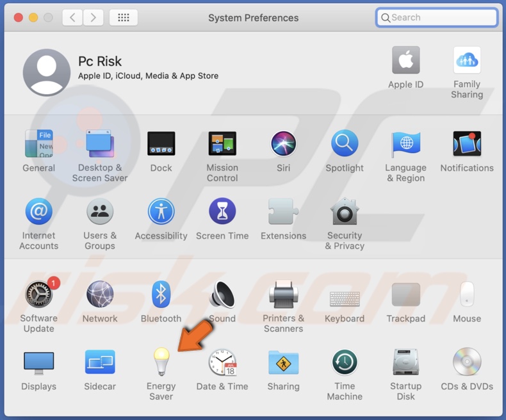506x420 pixels.
Task: Click the back navigation arrow
Action: point(72,18)
